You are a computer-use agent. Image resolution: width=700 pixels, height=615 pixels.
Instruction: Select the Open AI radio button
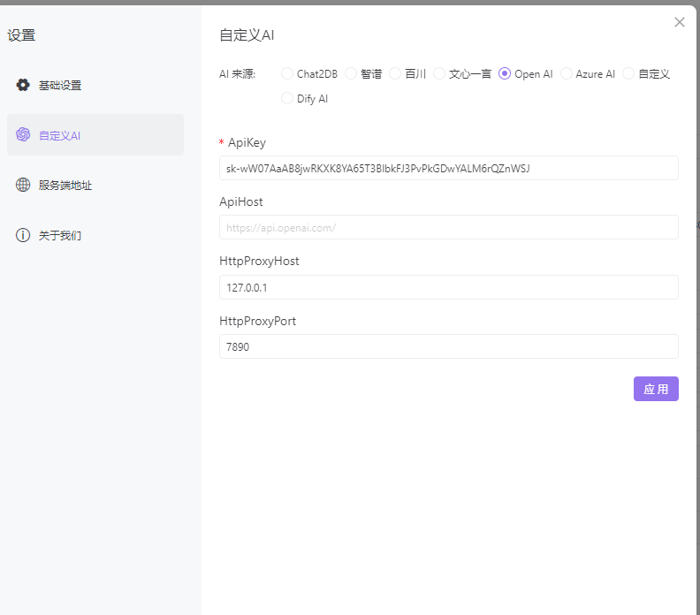tap(505, 73)
